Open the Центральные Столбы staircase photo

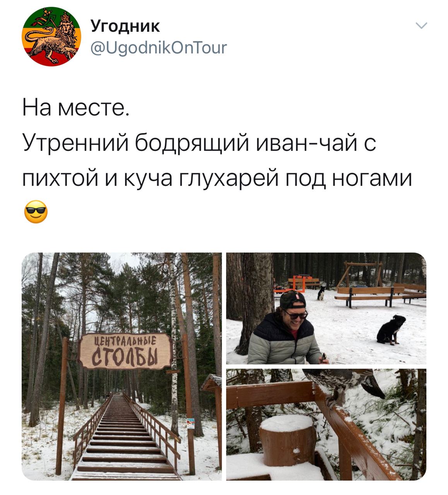121,366
